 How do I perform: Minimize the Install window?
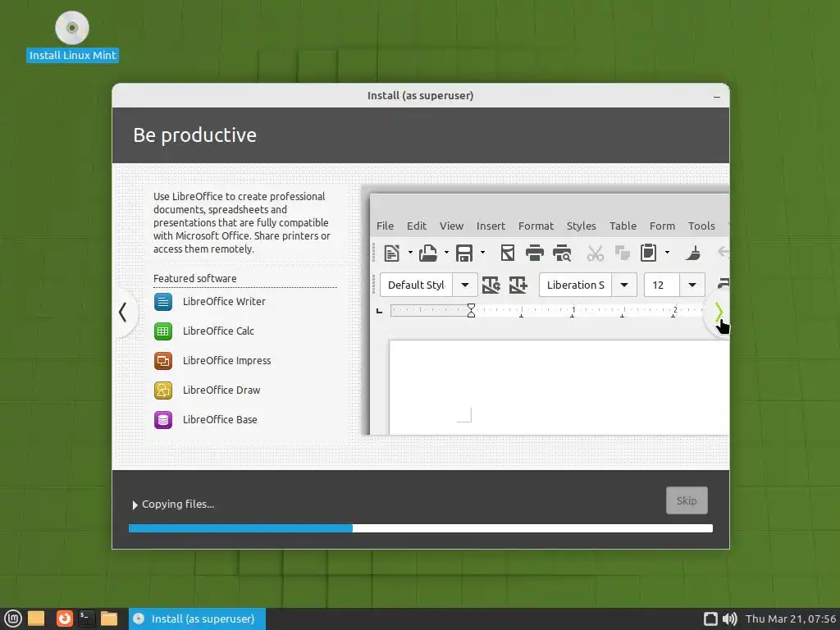click(x=717, y=97)
